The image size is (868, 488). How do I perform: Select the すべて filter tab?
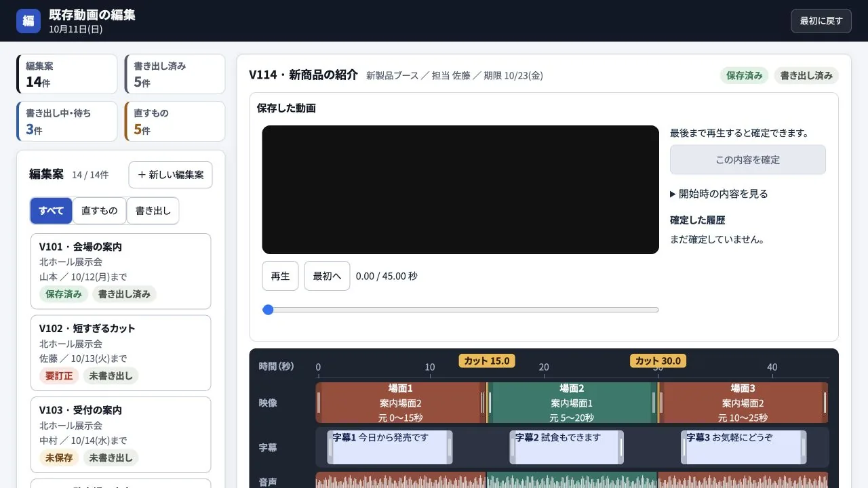[51, 211]
